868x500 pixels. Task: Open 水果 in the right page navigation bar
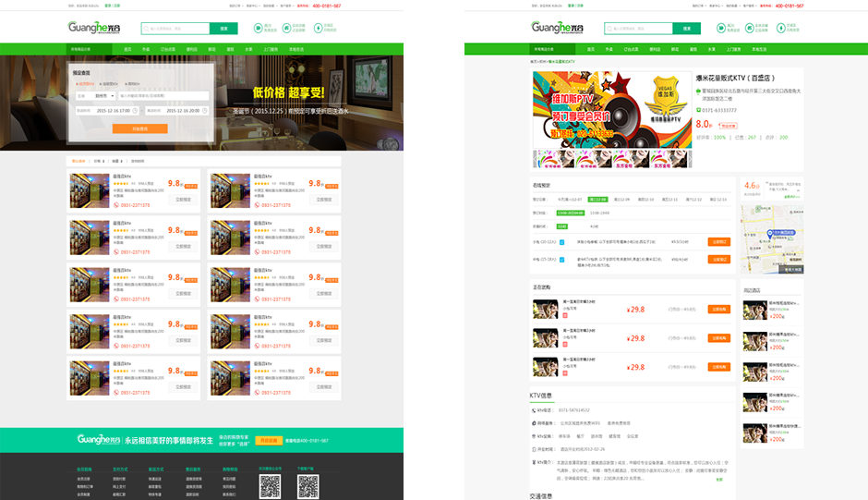711,49
